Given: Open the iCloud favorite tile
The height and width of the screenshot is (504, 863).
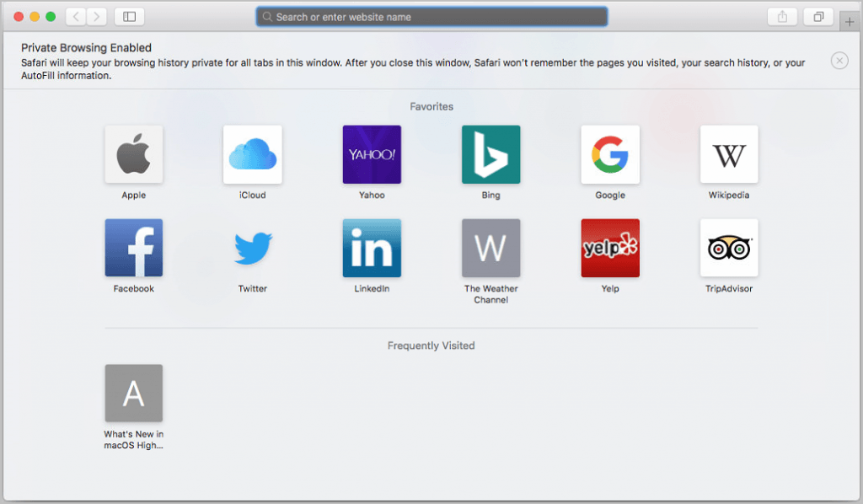Looking at the screenshot, I should [x=253, y=154].
